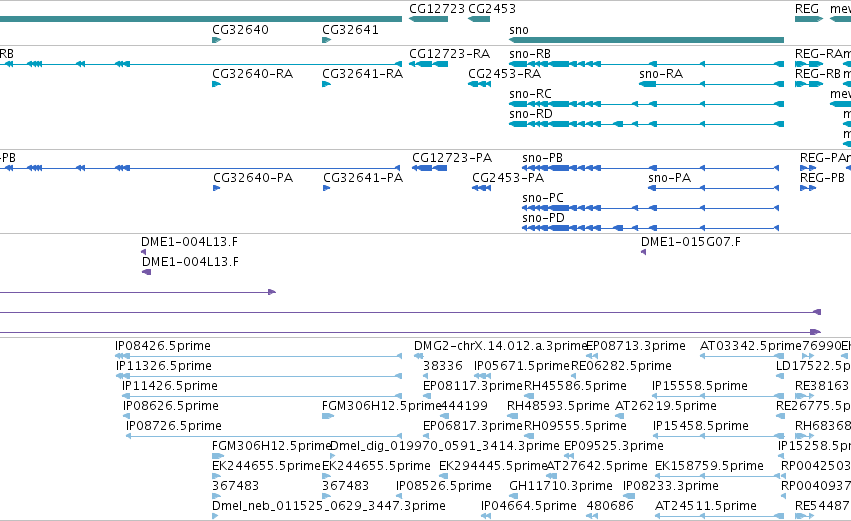Open DMG2-chrX.14.012.a.3prime feature
This screenshot has width=851, height=521.
tap(501, 346)
